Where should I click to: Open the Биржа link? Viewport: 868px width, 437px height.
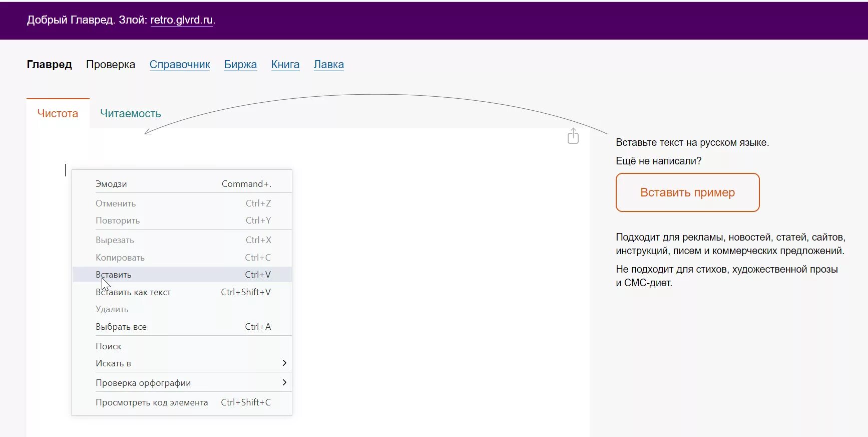click(240, 65)
